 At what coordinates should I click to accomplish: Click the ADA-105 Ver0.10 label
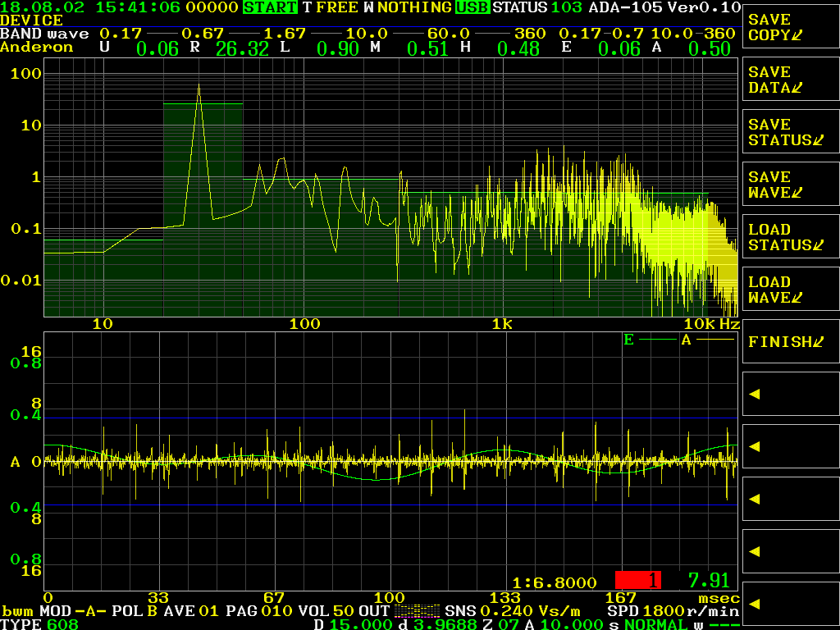tap(664, 7)
